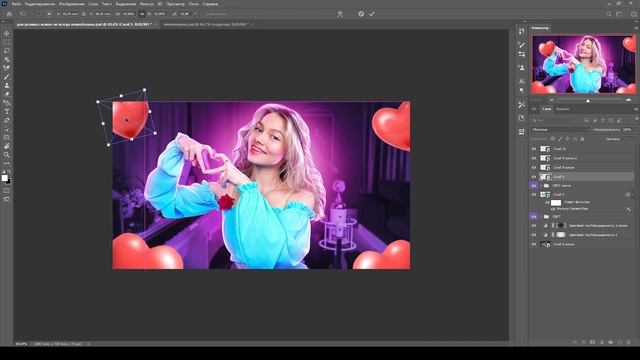Open the Фильтр menu
Screen dimensions: 640x360
(x=146, y=4)
